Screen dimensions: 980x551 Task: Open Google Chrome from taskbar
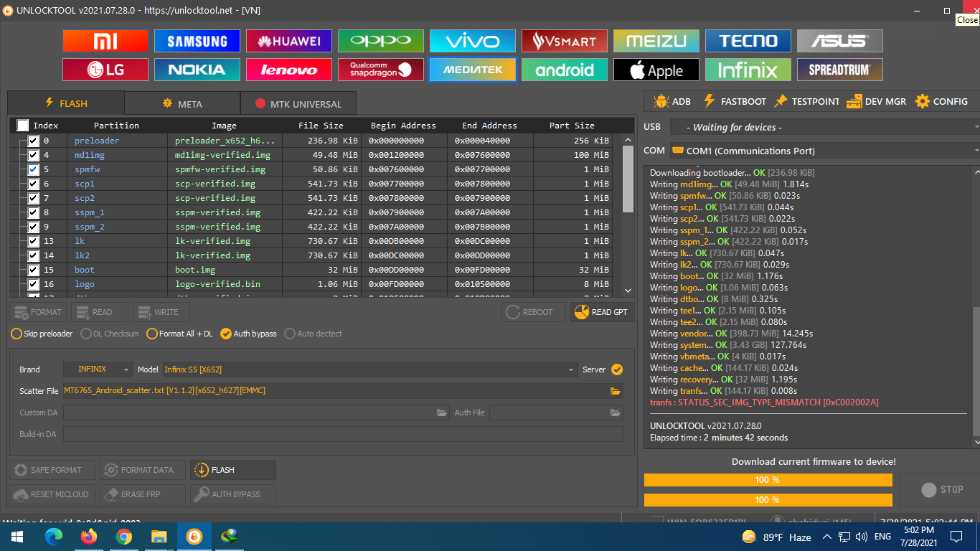point(124,536)
